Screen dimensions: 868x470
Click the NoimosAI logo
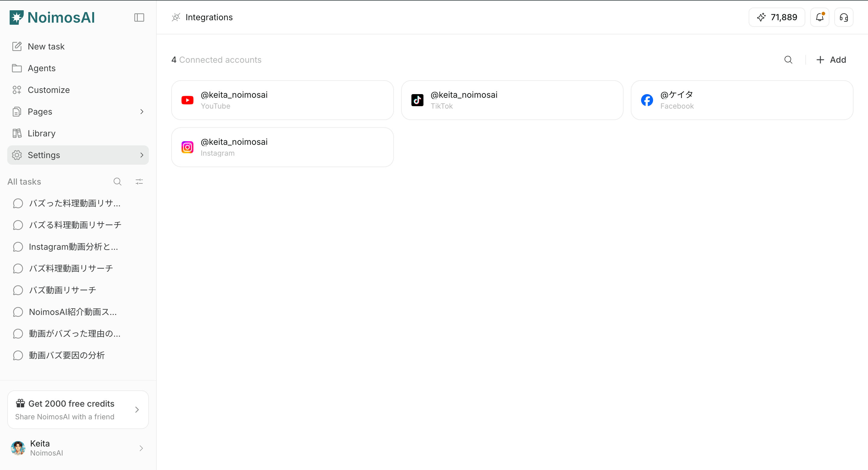click(x=52, y=17)
